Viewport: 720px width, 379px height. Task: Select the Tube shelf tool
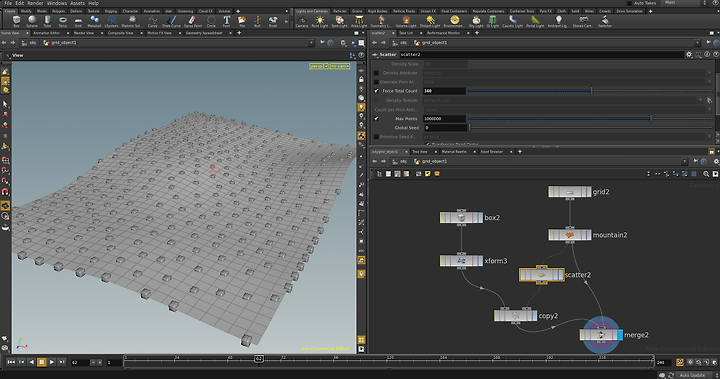[47, 21]
